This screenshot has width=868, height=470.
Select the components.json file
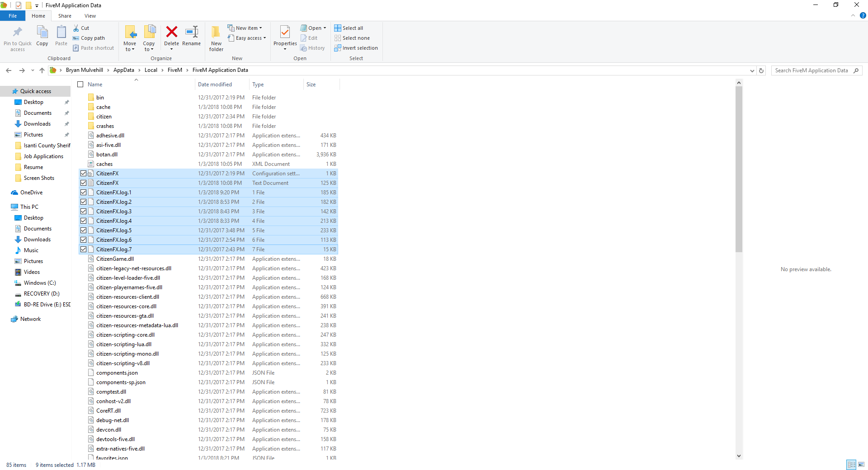[208, 373]
